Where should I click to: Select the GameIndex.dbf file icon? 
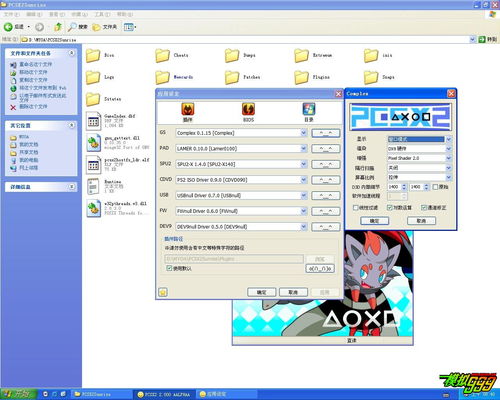93,121
